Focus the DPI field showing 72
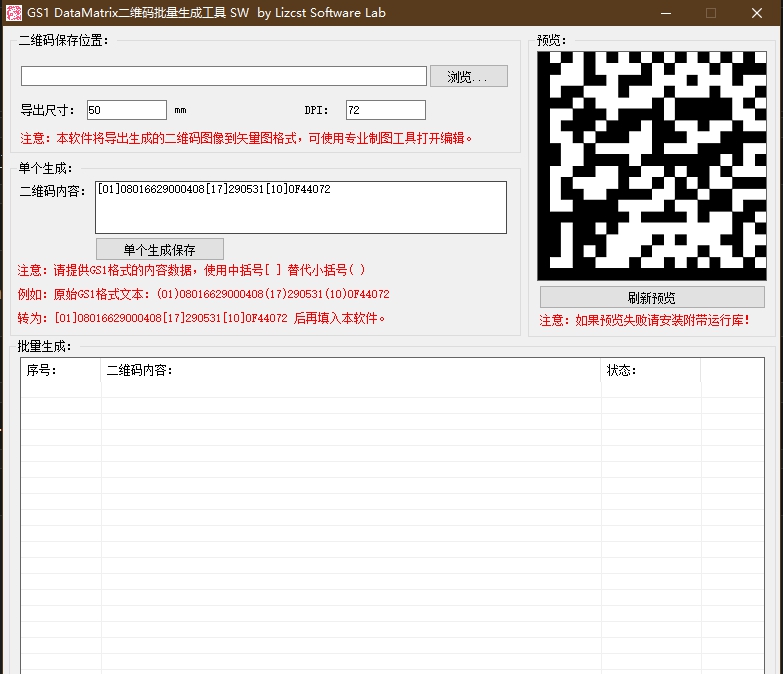The width and height of the screenshot is (783, 674). pos(386,110)
